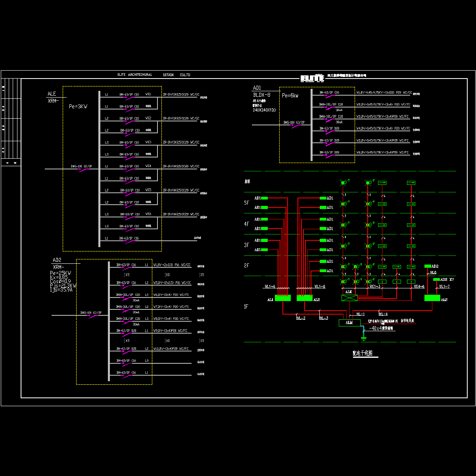
Task: Select the AD3 X7 green block
Action: click(x=436, y=280)
